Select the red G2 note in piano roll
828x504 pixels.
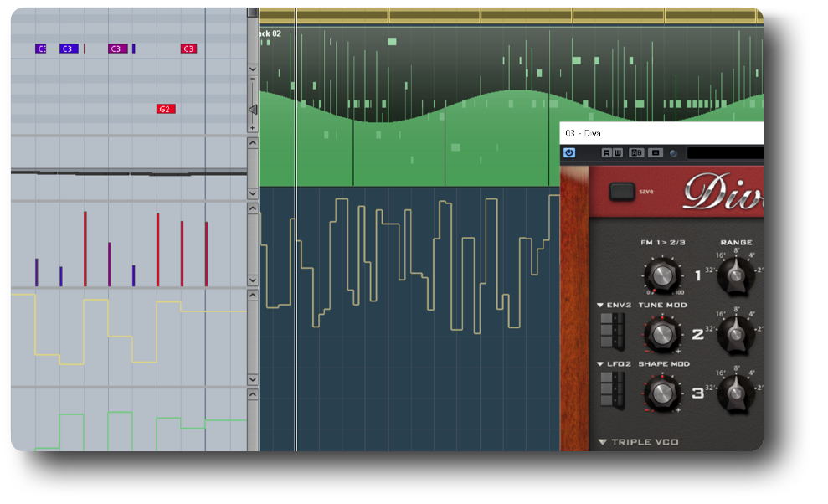[x=166, y=109]
